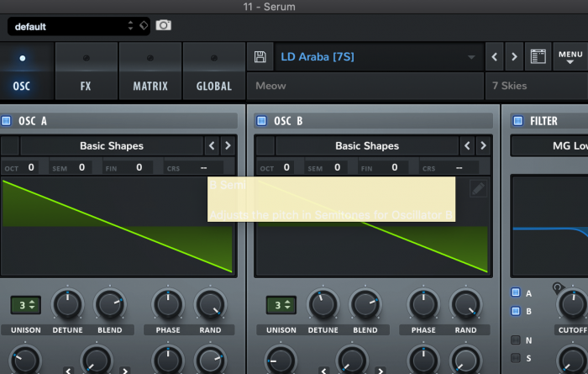Switch to the FX tab
This screenshot has height=374, width=588.
pyautogui.click(x=86, y=71)
